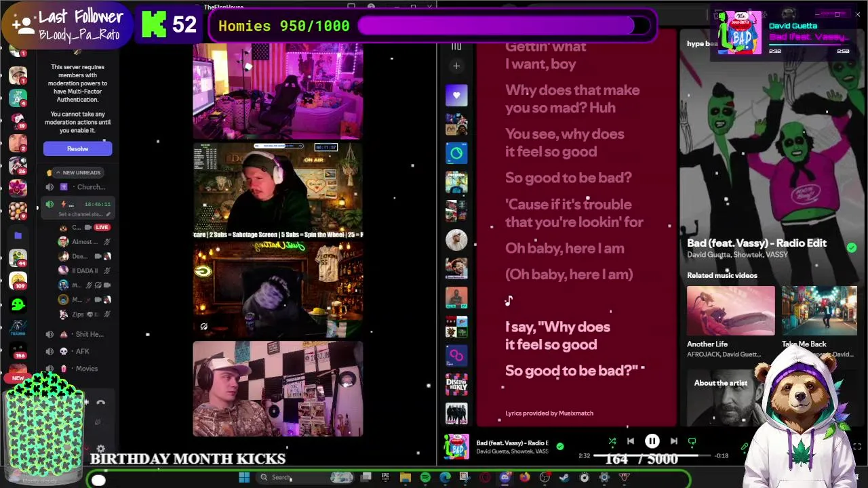Open Task View from the taskbar
Screen dimensions: 868x488
[366, 477]
